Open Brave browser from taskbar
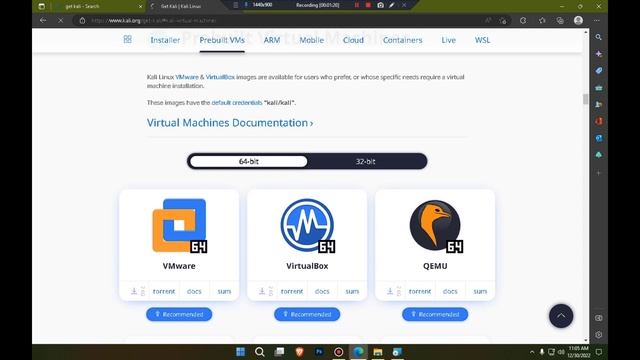The image size is (640, 360). click(x=299, y=351)
